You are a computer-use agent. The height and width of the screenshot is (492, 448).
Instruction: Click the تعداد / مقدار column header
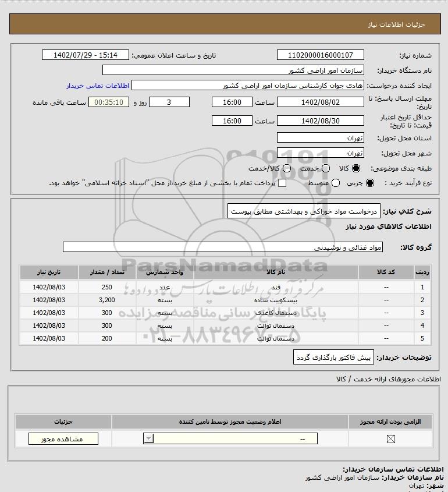(107, 272)
